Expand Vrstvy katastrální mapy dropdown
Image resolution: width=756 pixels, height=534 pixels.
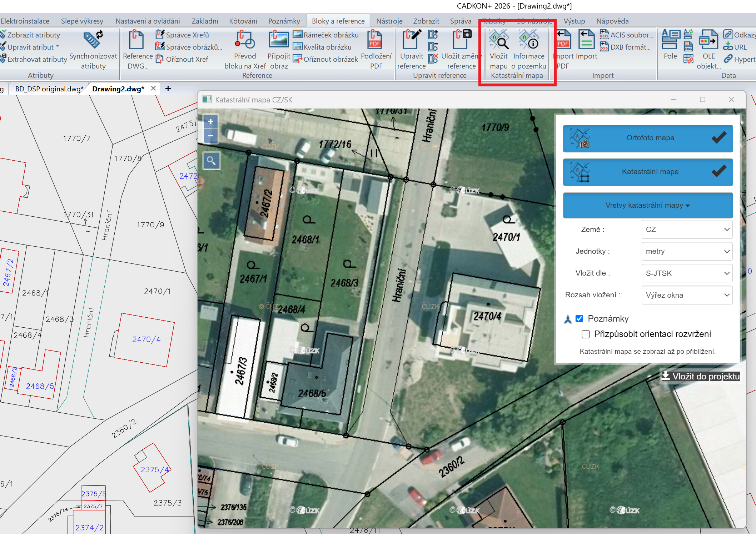click(648, 205)
